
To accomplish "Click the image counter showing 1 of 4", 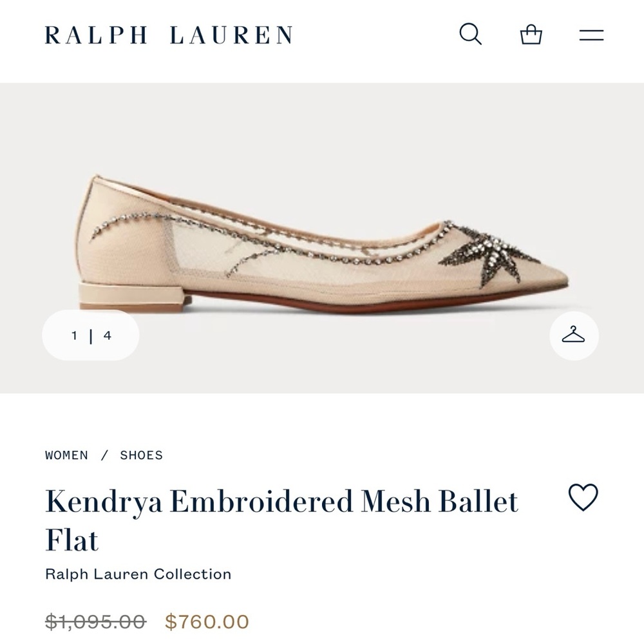I will (x=90, y=334).
